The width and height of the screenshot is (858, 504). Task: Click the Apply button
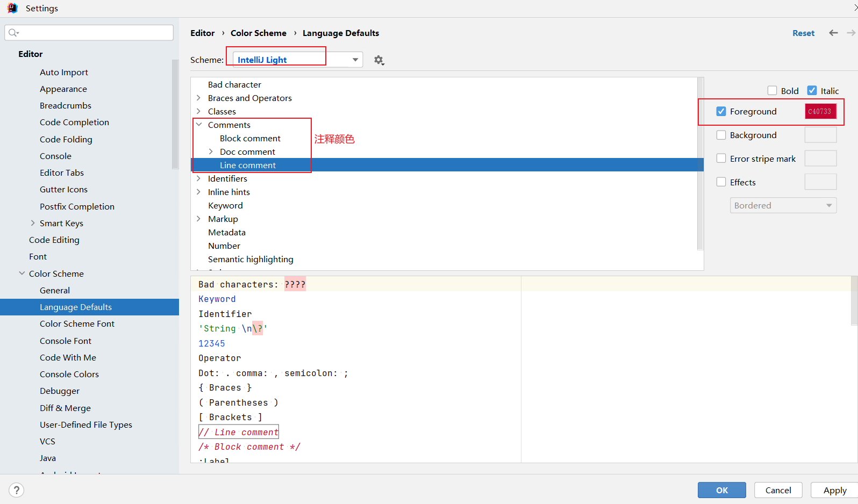coord(834,490)
